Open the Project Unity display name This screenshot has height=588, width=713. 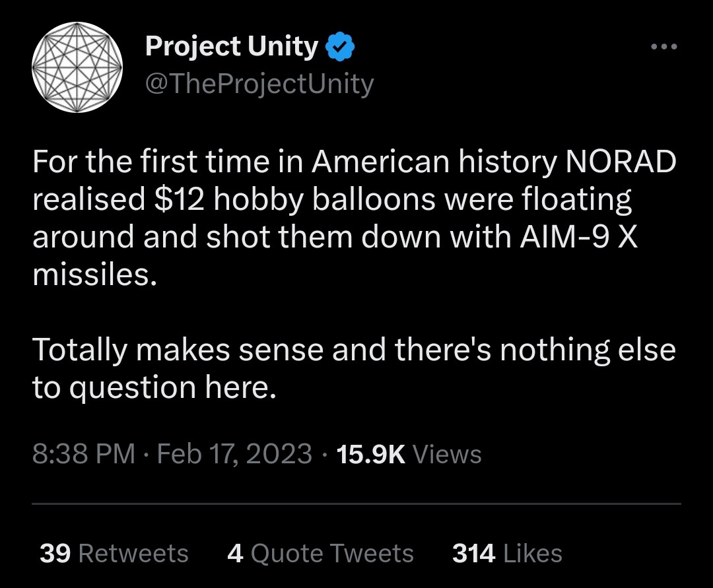click(x=232, y=46)
